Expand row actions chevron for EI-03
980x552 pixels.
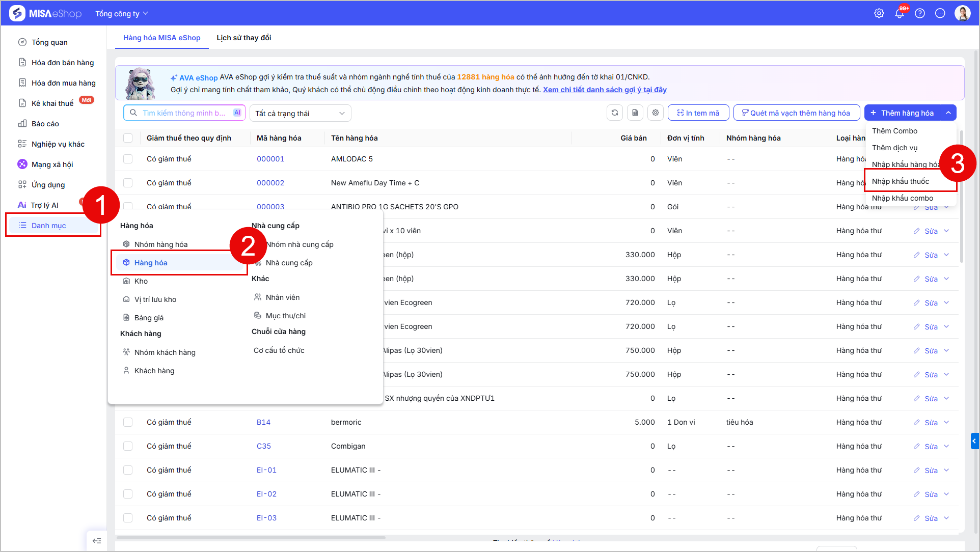(x=946, y=518)
